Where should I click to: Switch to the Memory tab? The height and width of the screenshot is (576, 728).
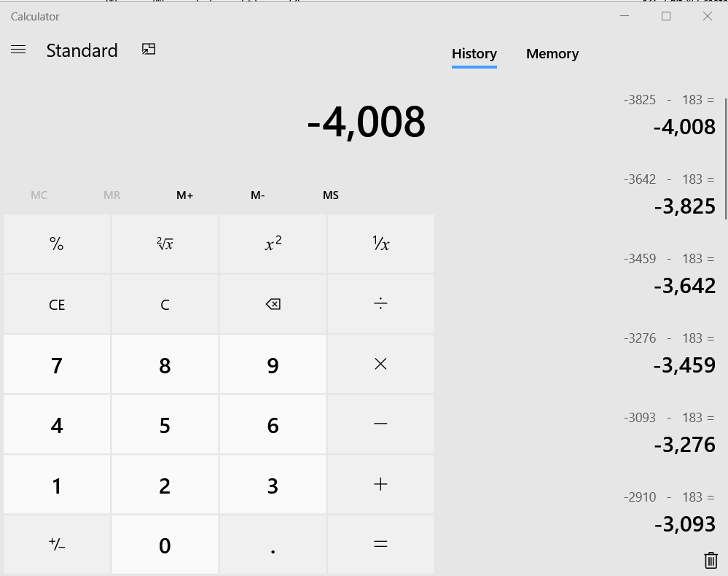coord(552,54)
